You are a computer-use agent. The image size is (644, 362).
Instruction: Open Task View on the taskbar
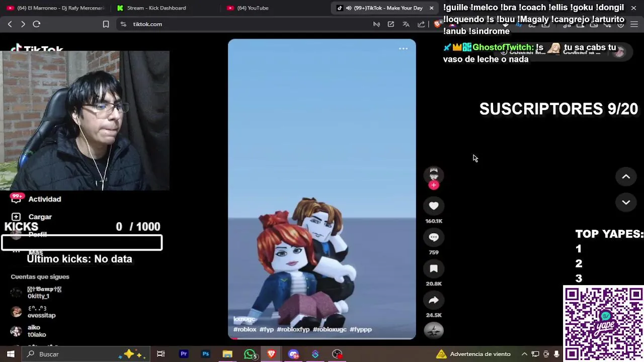coord(160,354)
